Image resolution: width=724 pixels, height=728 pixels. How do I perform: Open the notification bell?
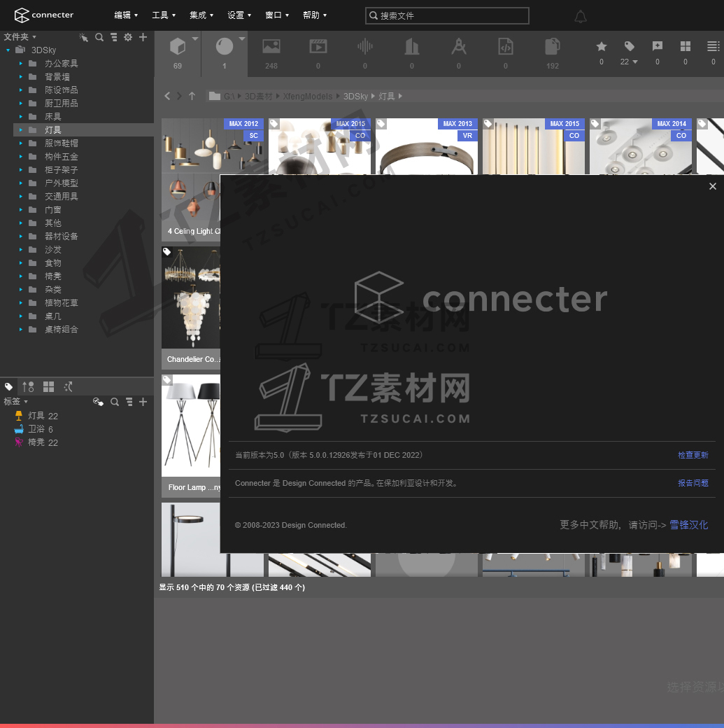[581, 16]
